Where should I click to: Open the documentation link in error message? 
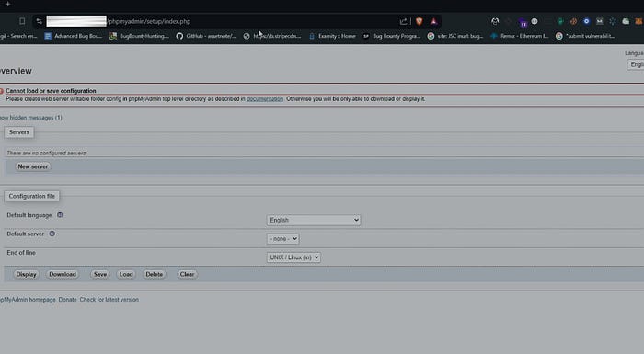[x=265, y=99]
